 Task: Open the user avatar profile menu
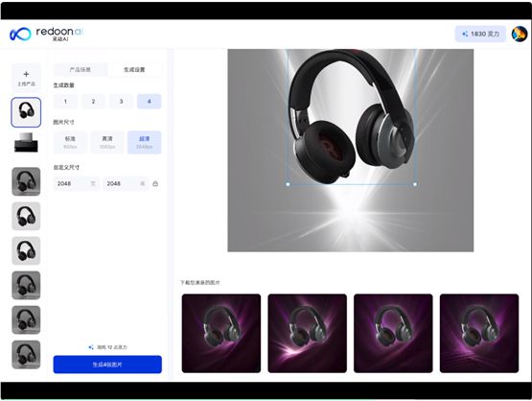[x=520, y=34]
